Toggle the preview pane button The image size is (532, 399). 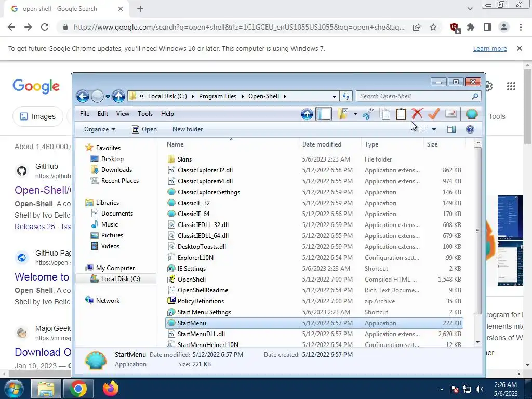451,129
